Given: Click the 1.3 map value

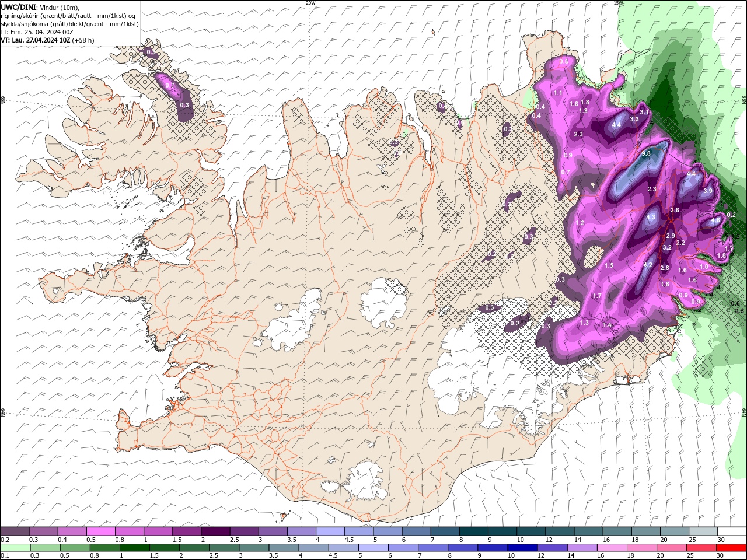Looking at the screenshot, I should point(584,323).
